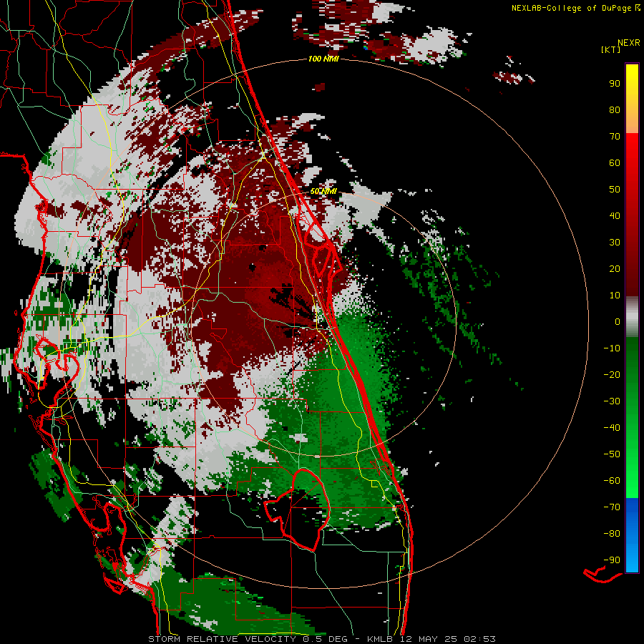
Task: Click the 100 NMI range ring label
Action: (323, 59)
